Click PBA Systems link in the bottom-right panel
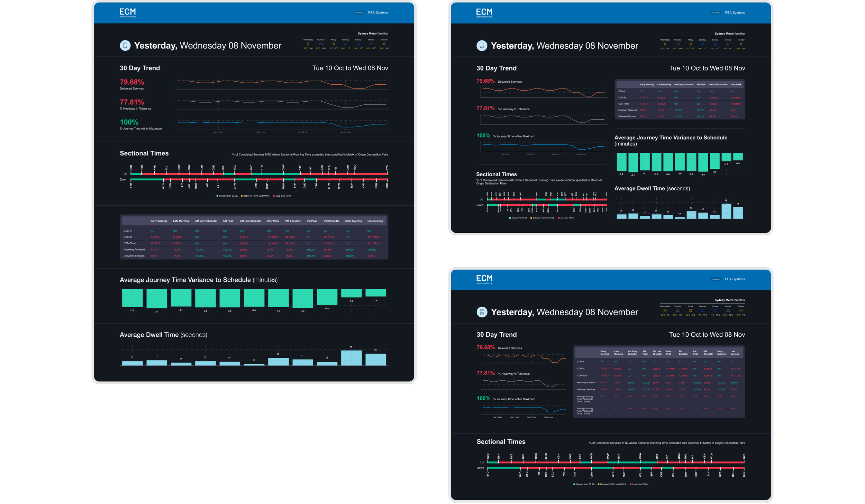The width and height of the screenshot is (865, 504). click(x=735, y=279)
